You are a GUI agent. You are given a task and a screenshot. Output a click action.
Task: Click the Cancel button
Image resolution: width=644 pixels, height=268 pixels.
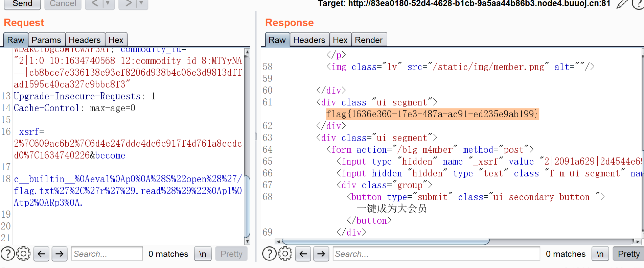(63, 4)
